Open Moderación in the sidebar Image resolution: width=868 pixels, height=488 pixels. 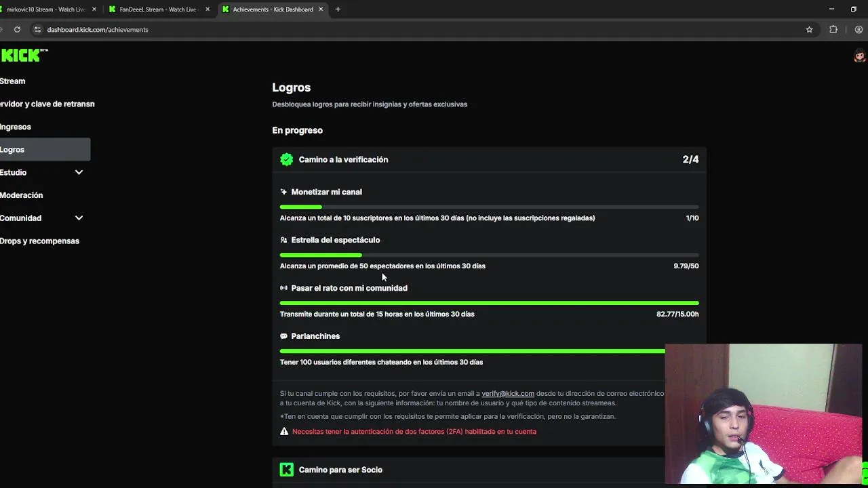(x=22, y=195)
